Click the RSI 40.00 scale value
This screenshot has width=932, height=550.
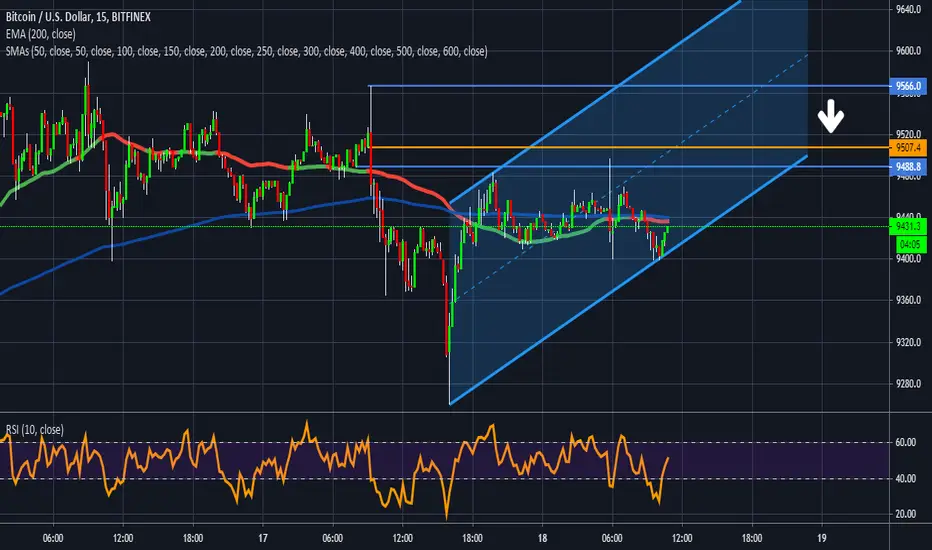(905, 479)
